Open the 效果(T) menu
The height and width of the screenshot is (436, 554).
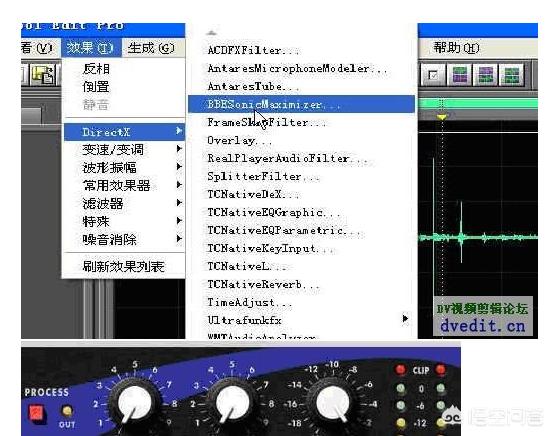pyautogui.click(x=90, y=48)
